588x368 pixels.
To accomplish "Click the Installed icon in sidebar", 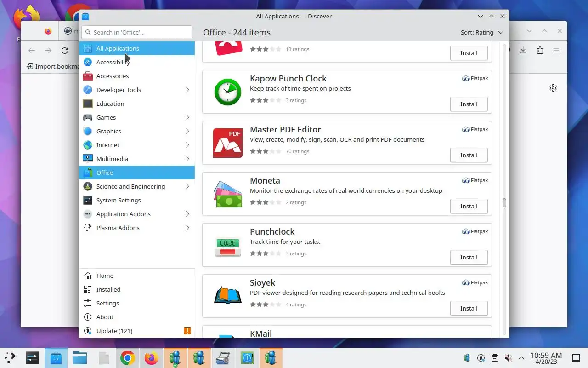I will point(88,289).
